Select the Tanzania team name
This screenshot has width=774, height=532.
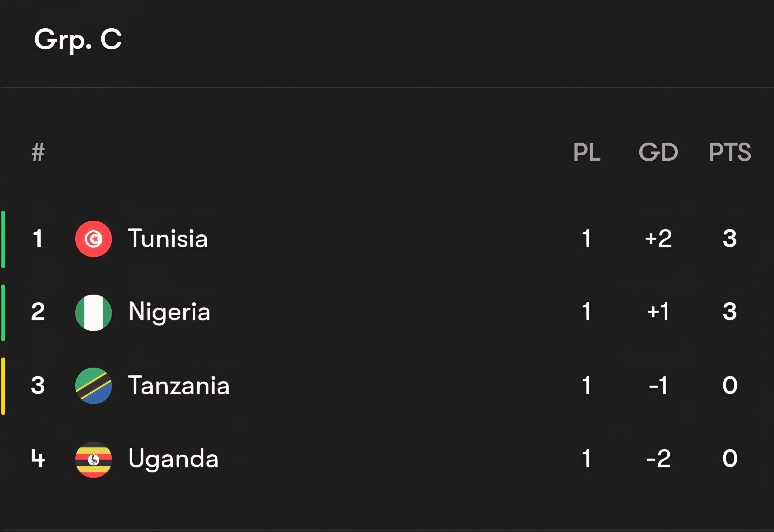pyautogui.click(x=179, y=385)
